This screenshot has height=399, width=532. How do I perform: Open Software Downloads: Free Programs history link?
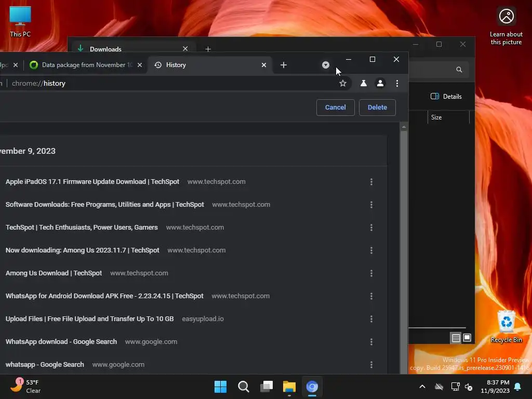coord(104,205)
